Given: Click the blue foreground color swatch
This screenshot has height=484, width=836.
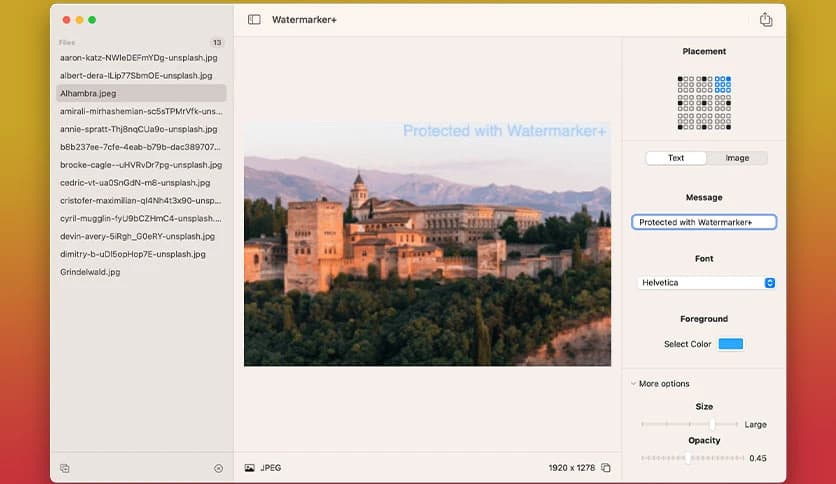Looking at the screenshot, I should point(731,344).
